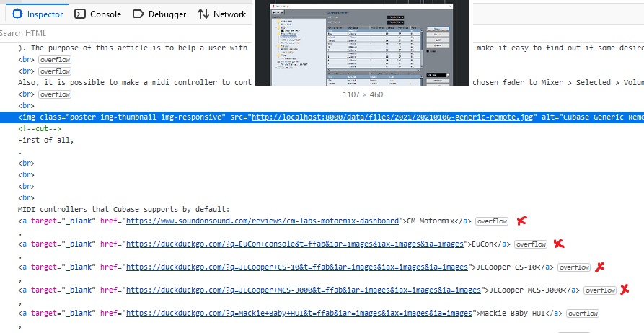Click overflow badge on br just above 'Also, it is possible'
The width and height of the screenshot is (644, 333).
55,71
